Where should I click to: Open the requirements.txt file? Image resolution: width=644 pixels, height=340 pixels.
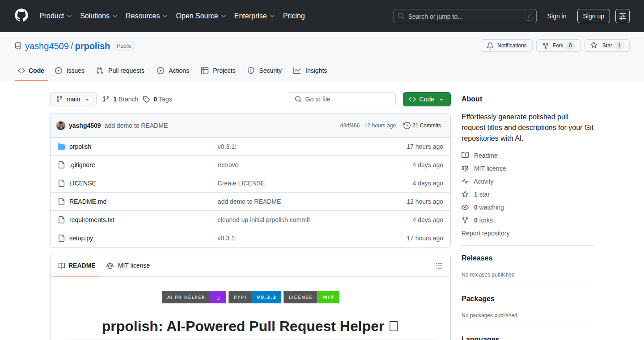[x=92, y=220]
